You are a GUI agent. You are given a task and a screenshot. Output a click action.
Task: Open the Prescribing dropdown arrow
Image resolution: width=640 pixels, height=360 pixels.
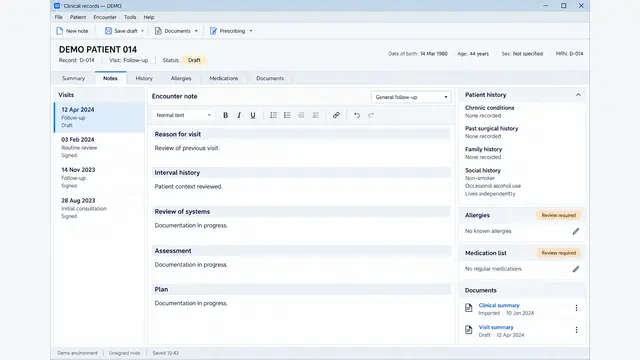(251, 31)
